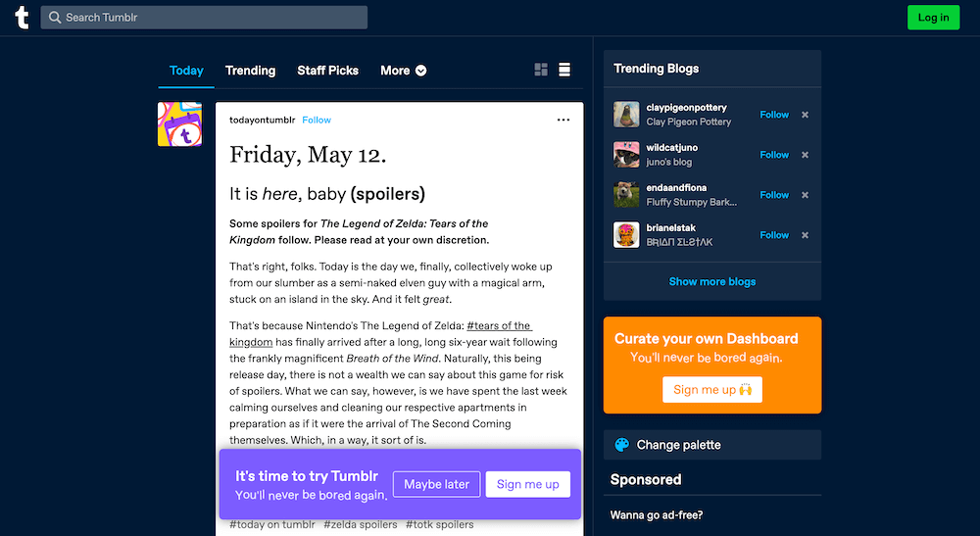Screen dimensions: 980x536
Task: Click the Sponsored heading
Action: [646, 480]
